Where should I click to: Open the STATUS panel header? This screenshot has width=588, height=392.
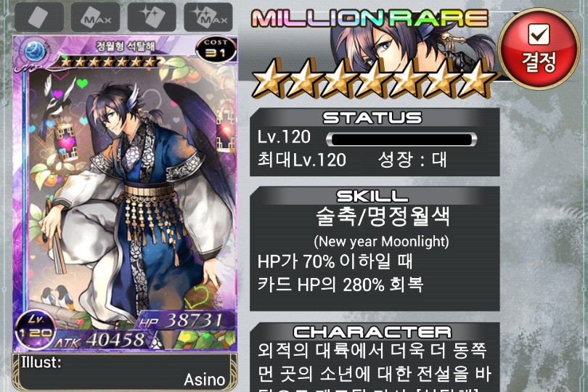(372, 118)
